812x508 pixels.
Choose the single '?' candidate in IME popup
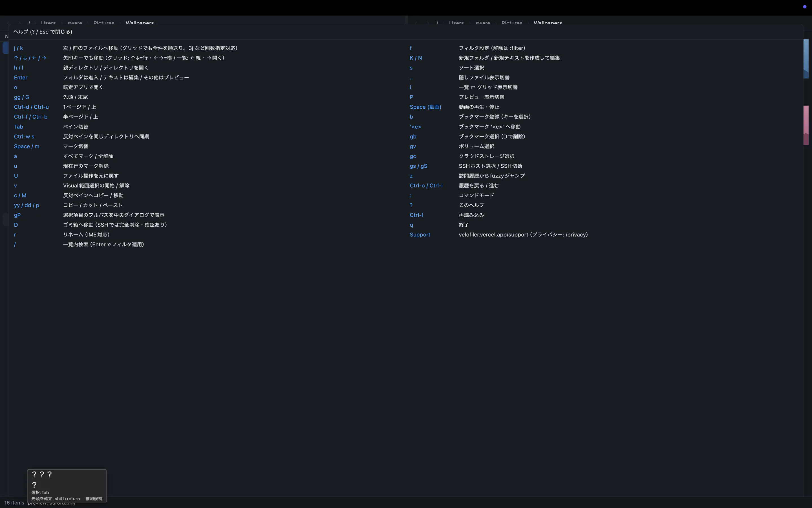pos(34,485)
